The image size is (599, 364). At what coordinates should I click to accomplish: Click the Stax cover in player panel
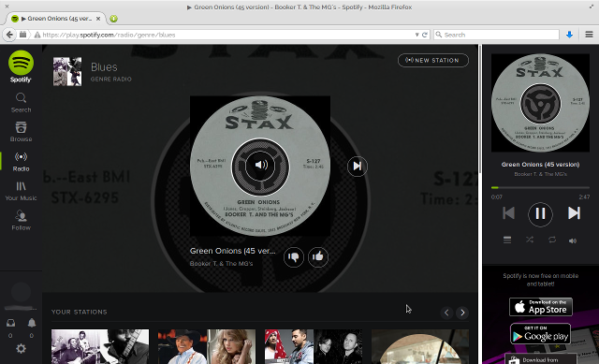[x=540, y=103]
